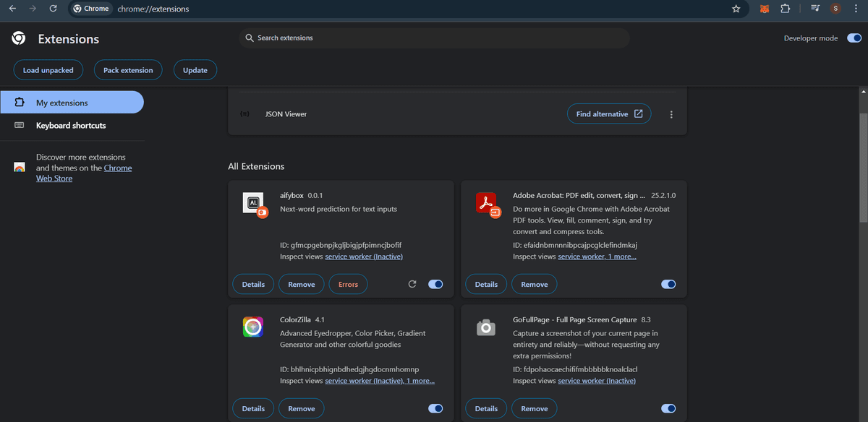868x422 pixels.
Task: Inspect GoFullPage's service worker link
Action: click(x=597, y=381)
